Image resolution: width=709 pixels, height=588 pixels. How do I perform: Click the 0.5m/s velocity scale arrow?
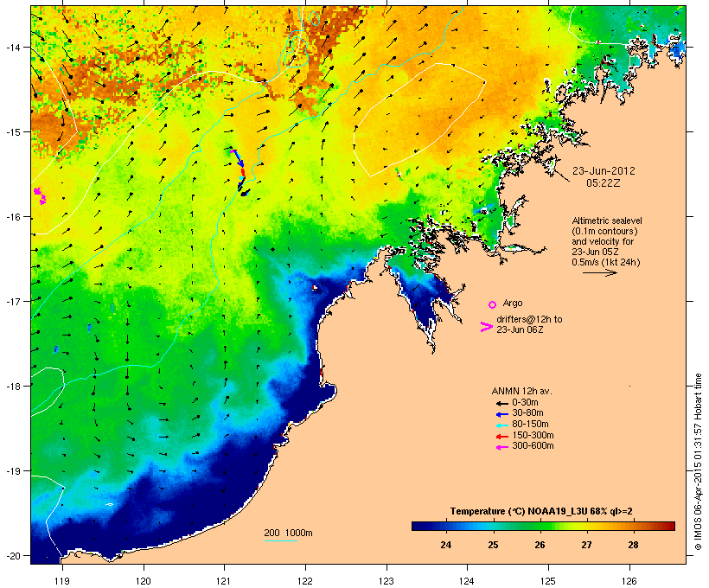pos(599,272)
